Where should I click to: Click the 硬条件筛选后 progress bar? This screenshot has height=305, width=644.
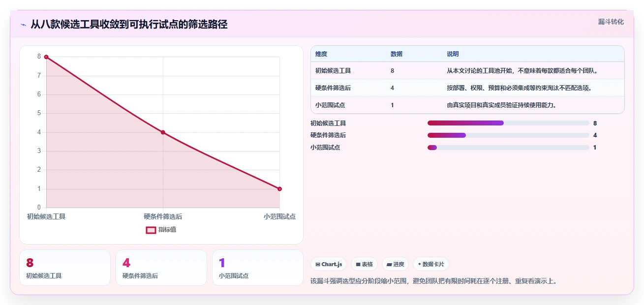click(x=508, y=135)
